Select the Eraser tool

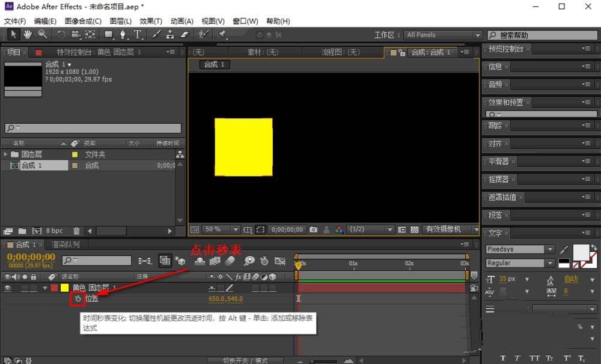pyautogui.click(x=185, y=35)
